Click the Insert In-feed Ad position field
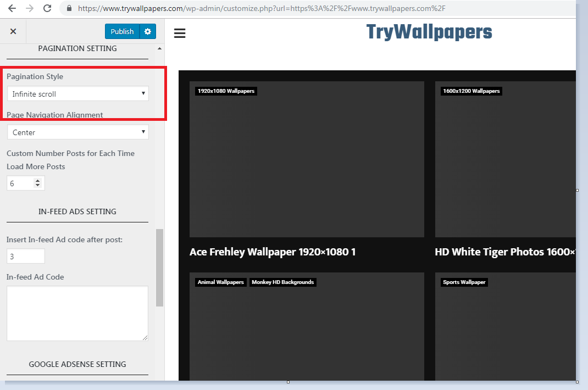Image resolution: width=588 pixels, height=390 pixels. (x=26, y=256)
